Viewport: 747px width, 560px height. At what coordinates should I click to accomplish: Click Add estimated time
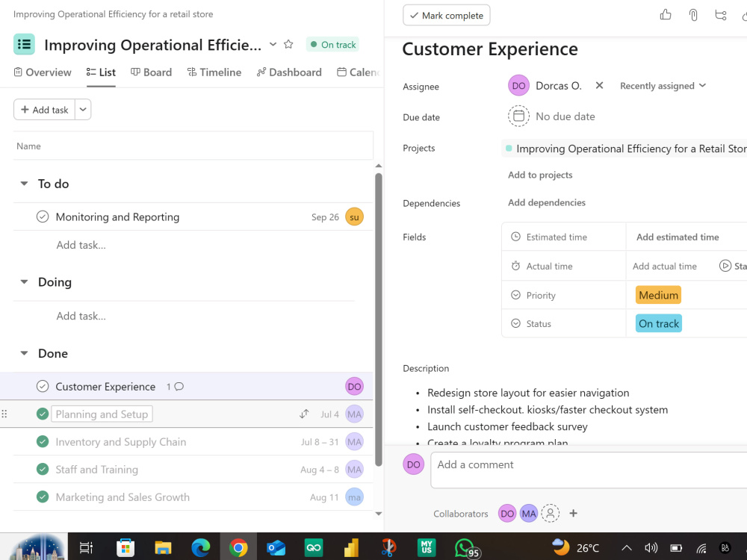click(x=678, y=237)
